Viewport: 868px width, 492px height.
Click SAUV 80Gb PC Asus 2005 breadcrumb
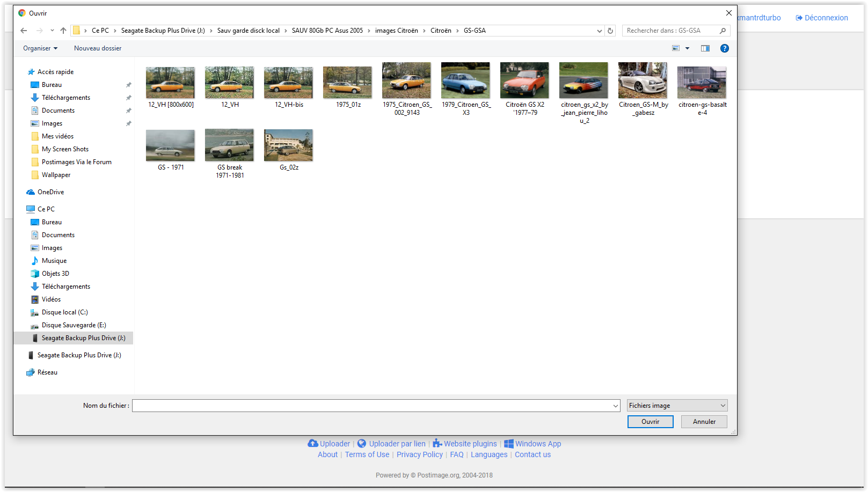327,31
